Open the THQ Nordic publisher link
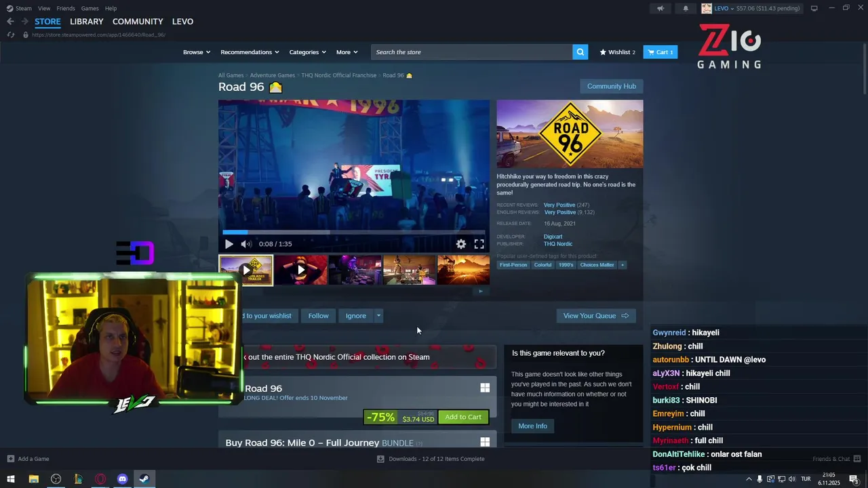Screen dimensions: 868x488 pyautogui.click(x=558, y=244)
